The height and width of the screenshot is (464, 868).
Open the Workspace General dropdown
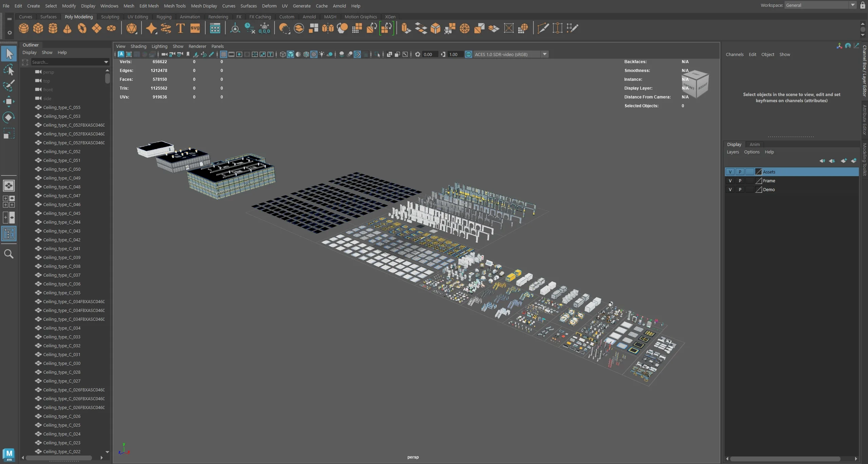coord(852,5)
